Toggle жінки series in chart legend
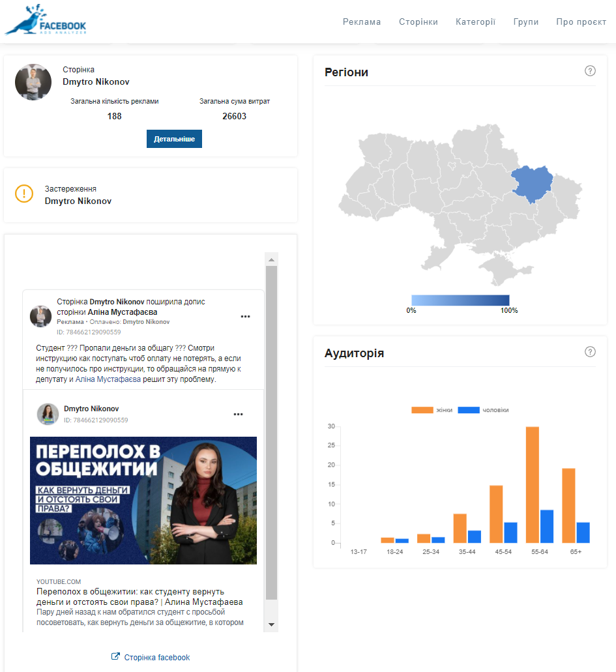The width and height of the screenshot is (616, 672). [432, 410]
